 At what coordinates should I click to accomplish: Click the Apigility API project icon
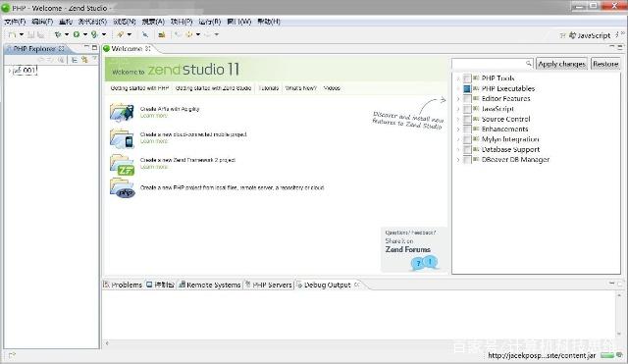tap(122, 112)
